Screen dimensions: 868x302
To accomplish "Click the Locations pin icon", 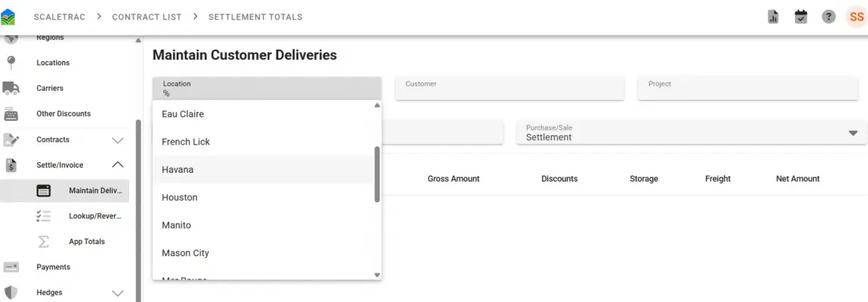I will coord(11,63).
